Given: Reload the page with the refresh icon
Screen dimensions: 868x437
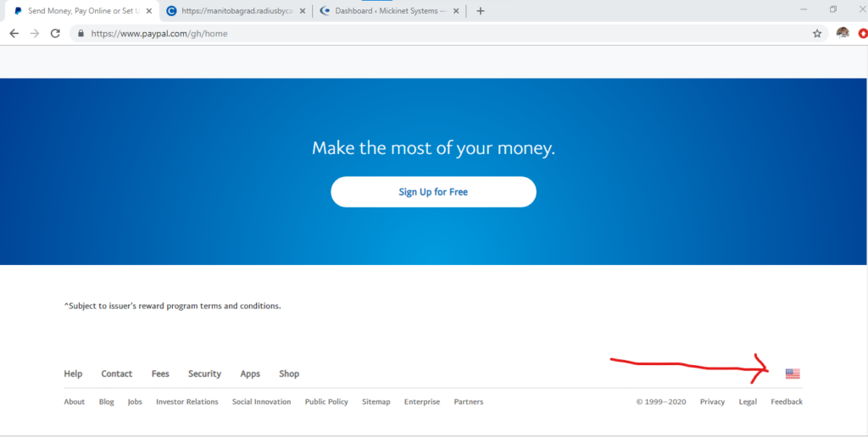Looking at the screenshot, I should pyautogui.click(x=55, y=34).
